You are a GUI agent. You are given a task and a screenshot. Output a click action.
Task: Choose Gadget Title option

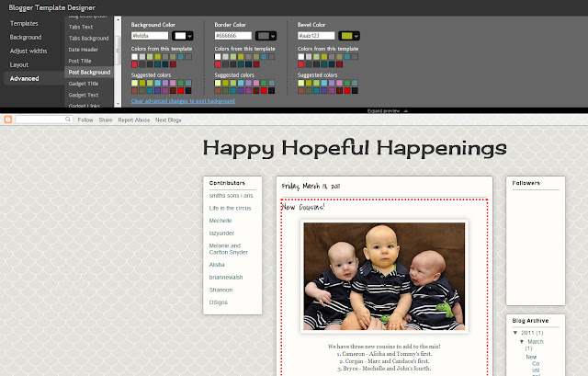84,84
